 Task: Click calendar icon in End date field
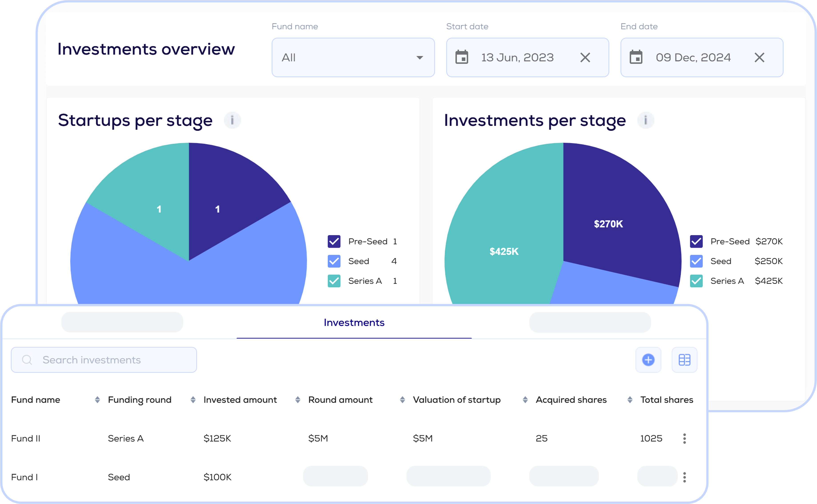pyautogui.click(x=636, y=57)
